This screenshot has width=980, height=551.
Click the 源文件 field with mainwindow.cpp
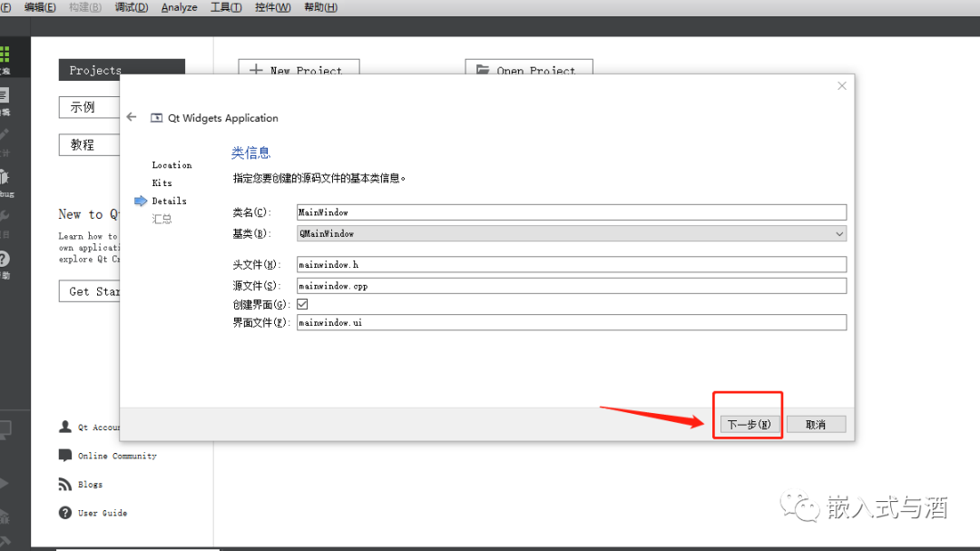coord(572,286)
